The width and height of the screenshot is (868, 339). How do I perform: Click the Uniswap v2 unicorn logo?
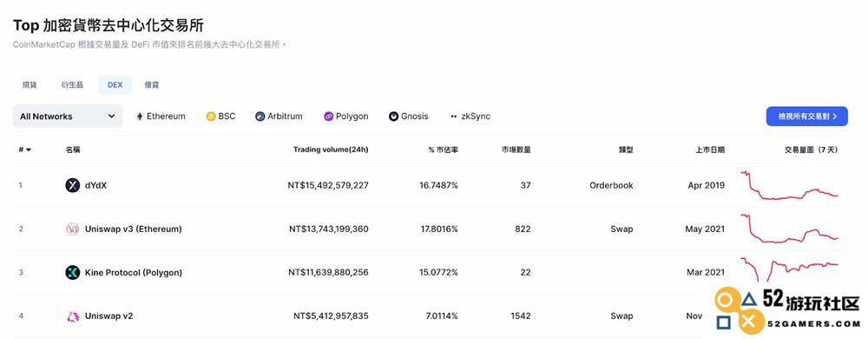(73, 316)
